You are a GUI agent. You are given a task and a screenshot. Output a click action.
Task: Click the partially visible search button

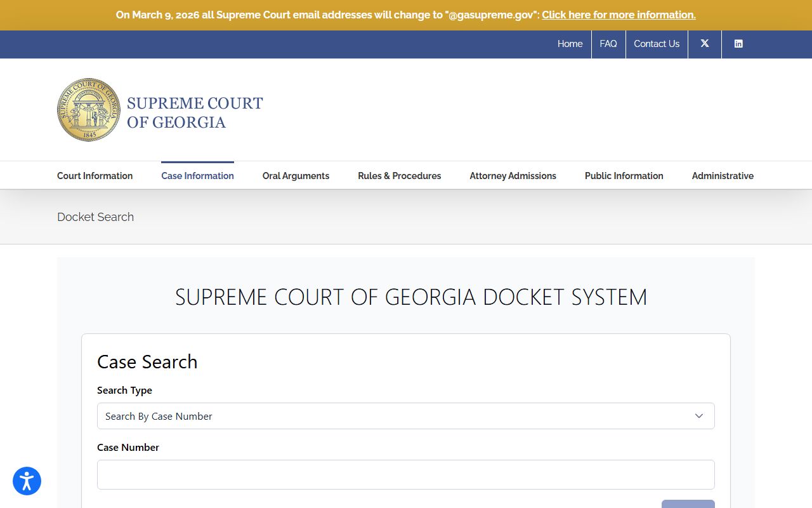click(688, 504)
